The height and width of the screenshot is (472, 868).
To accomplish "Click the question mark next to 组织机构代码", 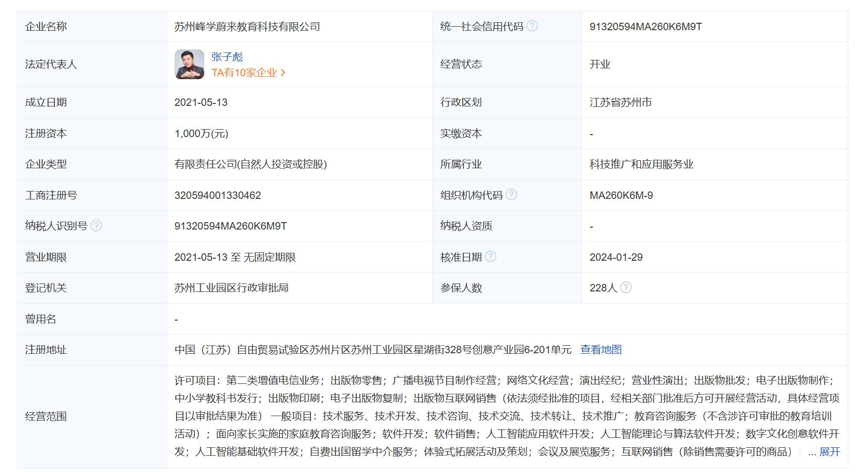I will pyautogui.click(x=511, y=195).
